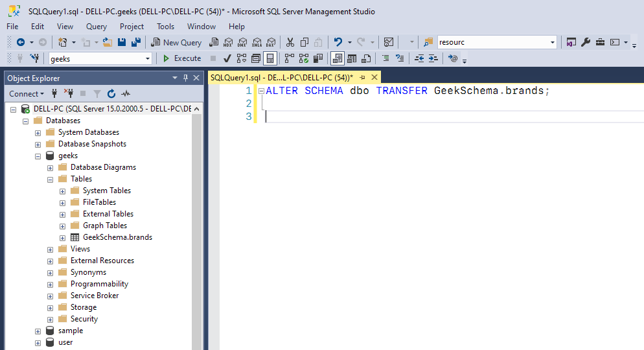
Task: Click the Decrease Indent icon
Action: click(x=419, y=58)
